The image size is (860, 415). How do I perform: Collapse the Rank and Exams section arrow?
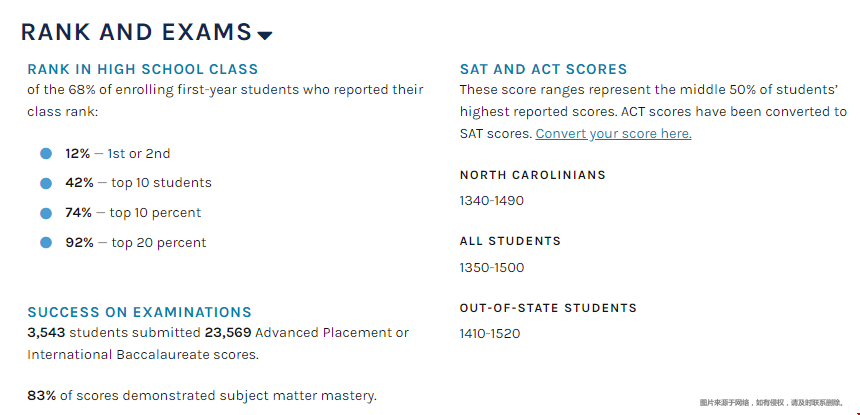click(265, 35)
